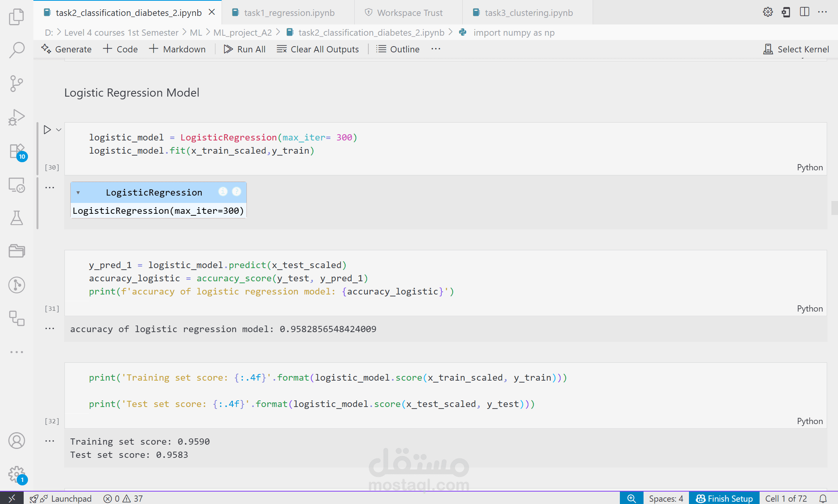This screenshot has height=504, width=838.
Task: Open notifications bell in status bar
Action: click(823, 499)
